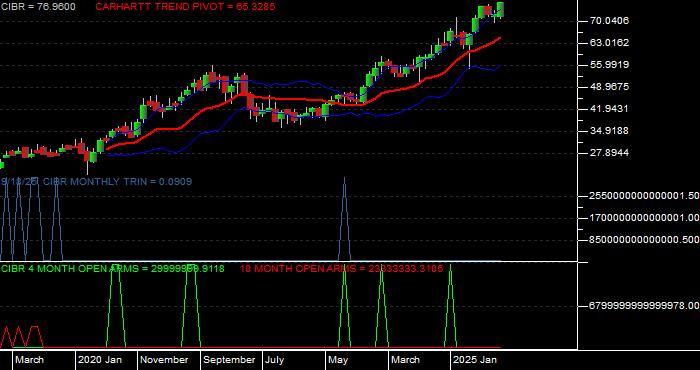The width and height of the screenshot is (700, 370).
Task: Select the CARHARTT TREND PIVOT = 65.3285 label
Action: coord(185,7)
